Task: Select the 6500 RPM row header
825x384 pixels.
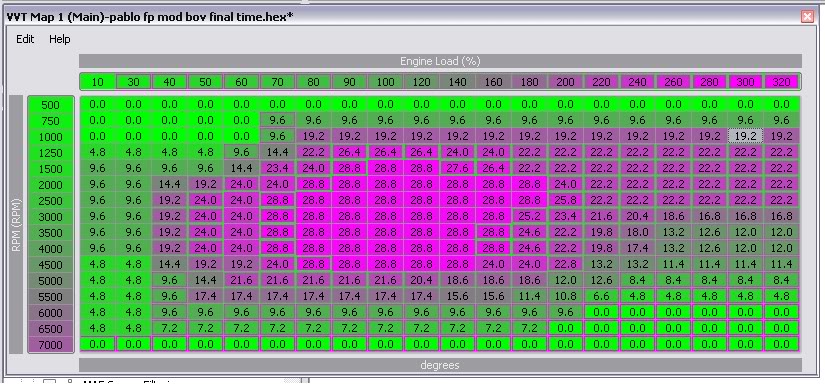Action: pyautogui.click(x=51, y=329)
